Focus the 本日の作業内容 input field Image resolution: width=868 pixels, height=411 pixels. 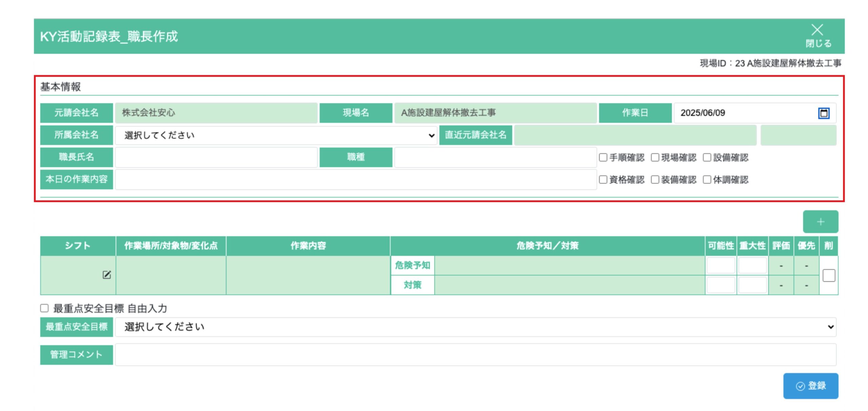[x=356, y=179]
